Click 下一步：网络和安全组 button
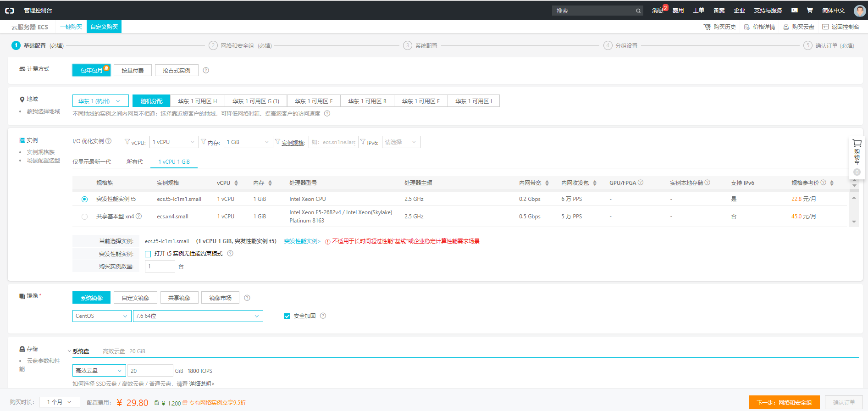 [x=784, y=402]
